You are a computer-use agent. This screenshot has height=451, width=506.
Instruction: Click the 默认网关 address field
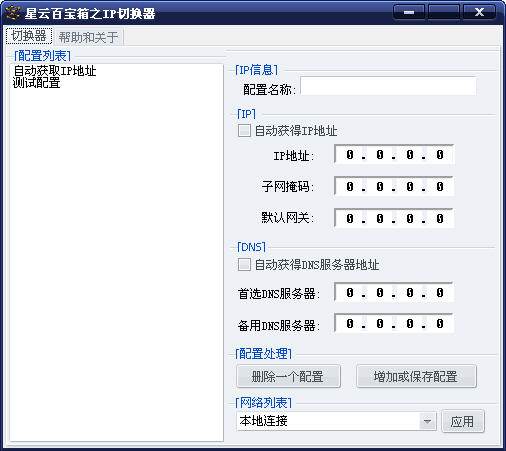coord(394,218)
